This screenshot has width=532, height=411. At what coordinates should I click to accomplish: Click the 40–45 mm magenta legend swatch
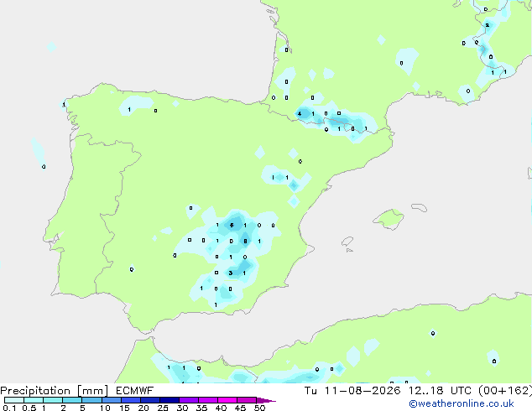227,400
